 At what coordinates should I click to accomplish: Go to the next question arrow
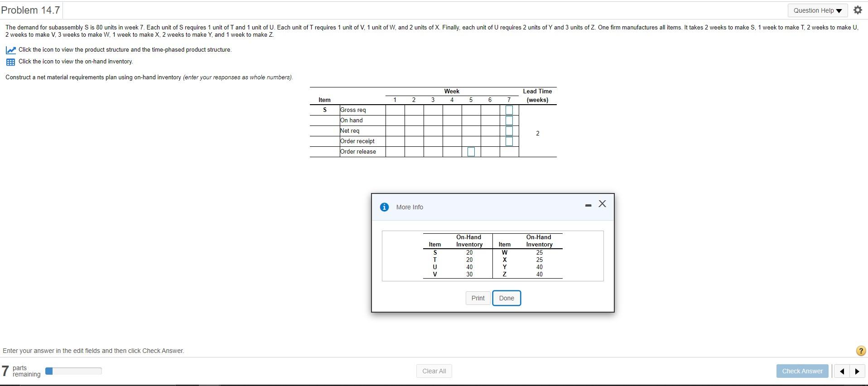coord(857,372)
